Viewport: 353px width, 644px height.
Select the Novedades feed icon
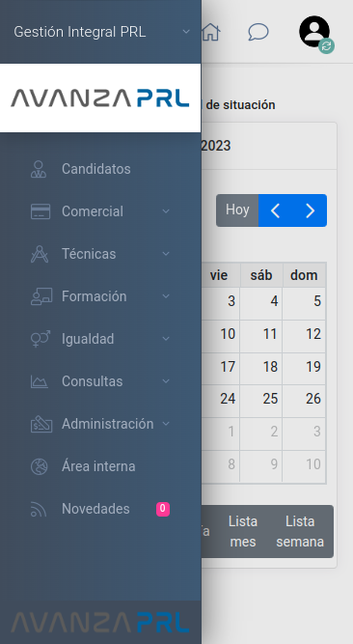tap(39, 509)
